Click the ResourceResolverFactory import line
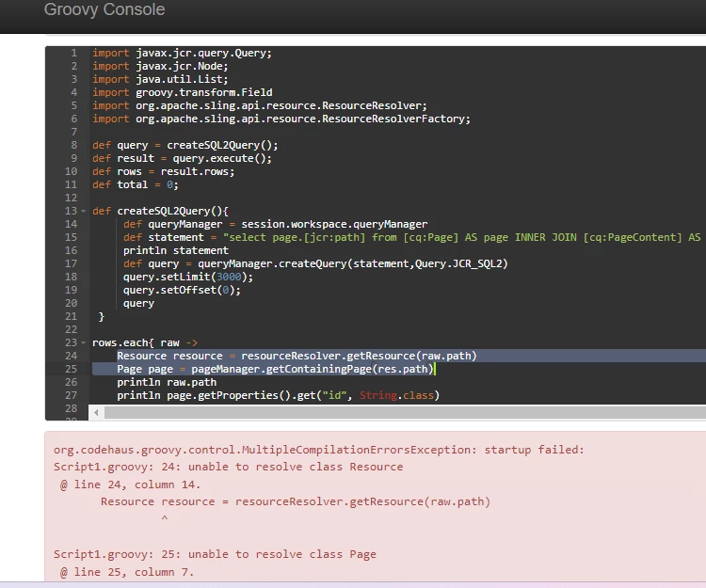The image size is (706, 588). point(281,119)
